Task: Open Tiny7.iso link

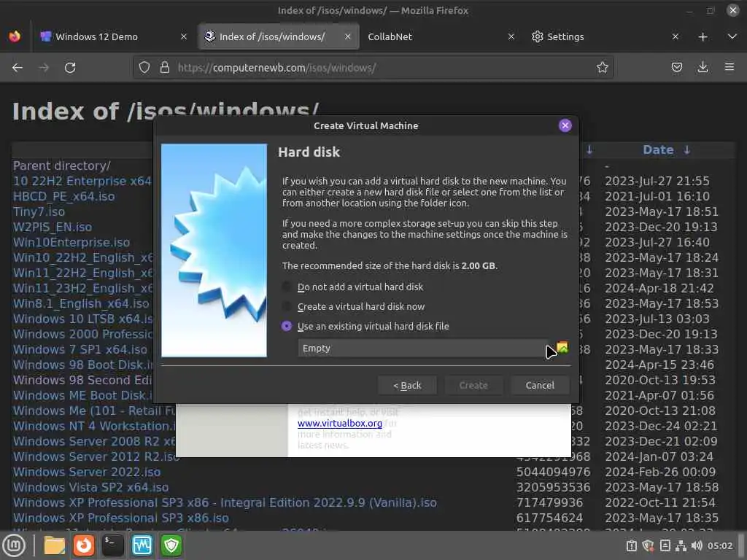Action: (x=39, y=211)
